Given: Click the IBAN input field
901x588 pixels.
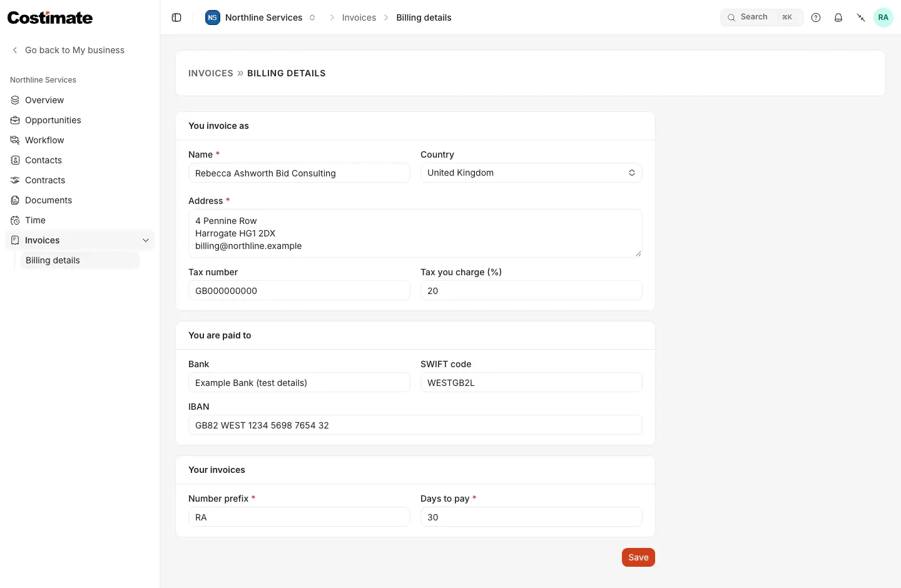Looking at the screenshot, I should pos(415,425).
